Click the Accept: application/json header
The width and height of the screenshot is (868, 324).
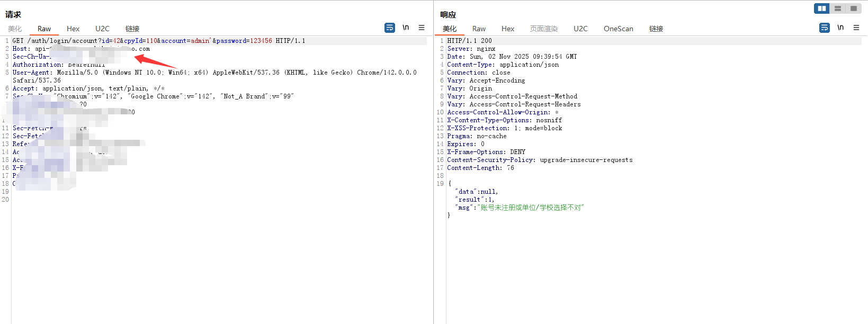[x=88, y=88]
